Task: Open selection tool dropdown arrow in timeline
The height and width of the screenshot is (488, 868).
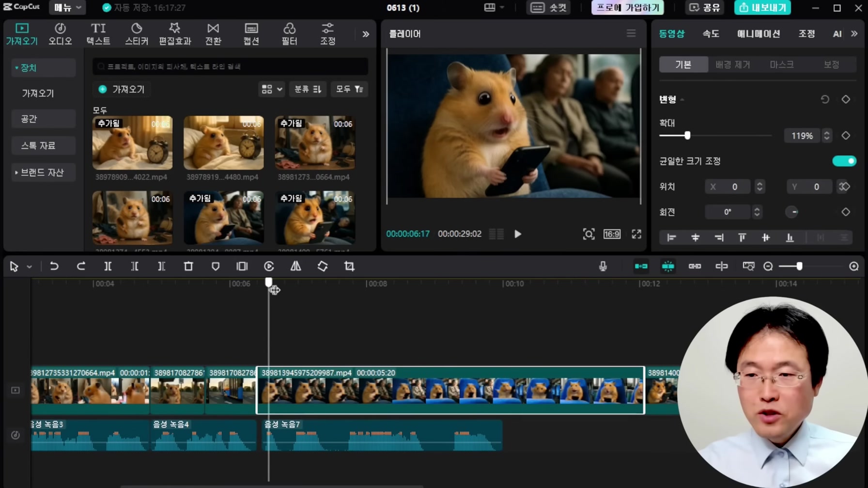Action: point(29,267)
